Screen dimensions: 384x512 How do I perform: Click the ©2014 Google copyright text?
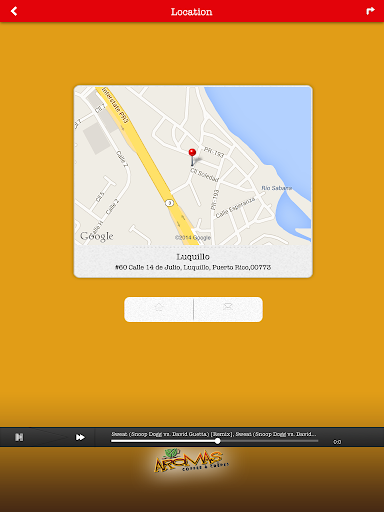(193, 237)
